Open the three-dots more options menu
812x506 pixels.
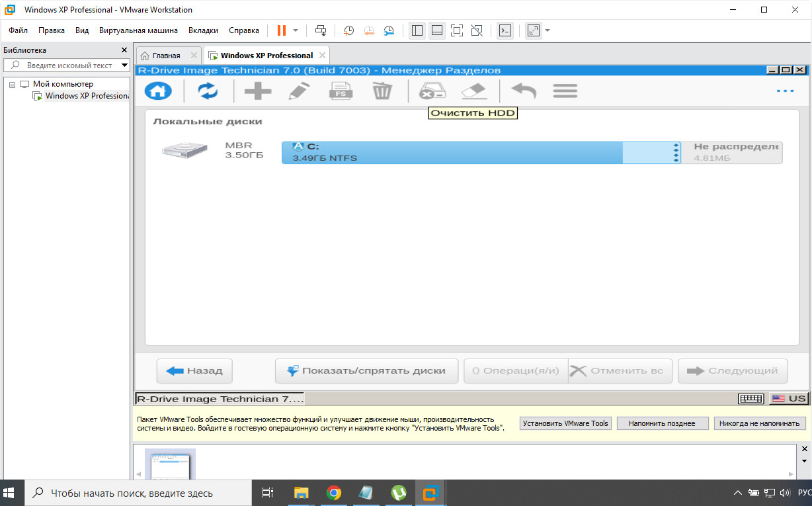(785, 91)
